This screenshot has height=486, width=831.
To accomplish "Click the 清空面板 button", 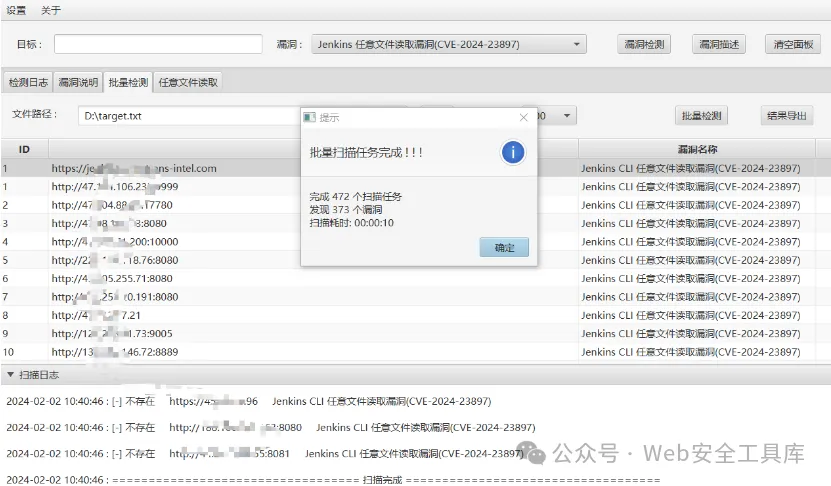I will click(x=793, y=44).
